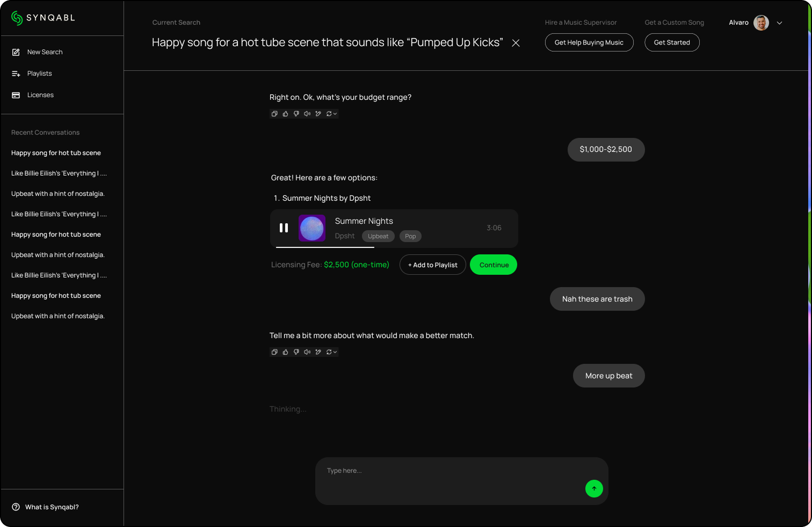Click the "More up beat" bubble
812x527 pixels.
(608, 376)
